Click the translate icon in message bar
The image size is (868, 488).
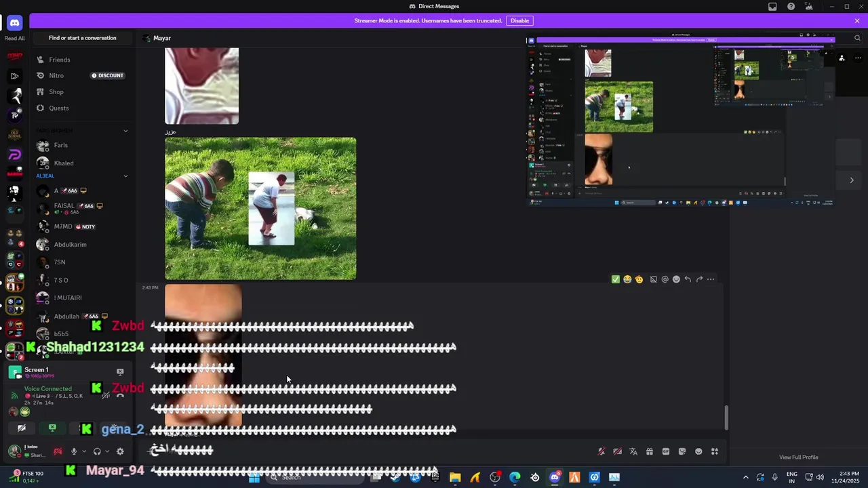point(633,451)
